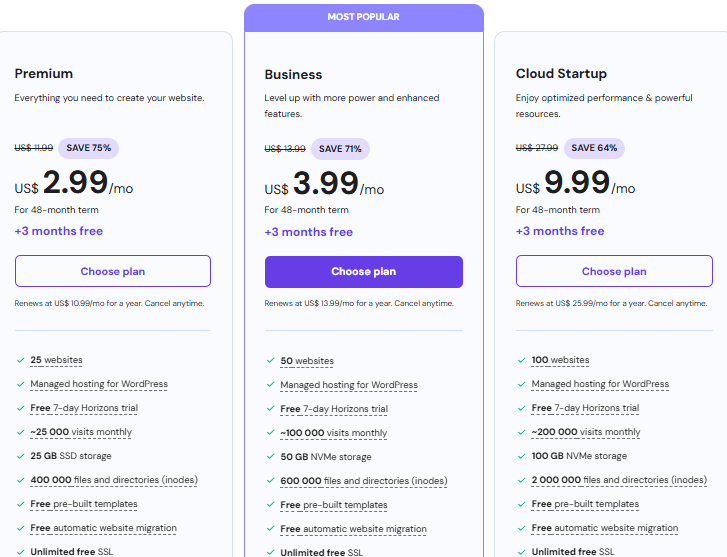
Task: Click the checkmark beside '100 GB NVMe storage'
Action: 522,456
